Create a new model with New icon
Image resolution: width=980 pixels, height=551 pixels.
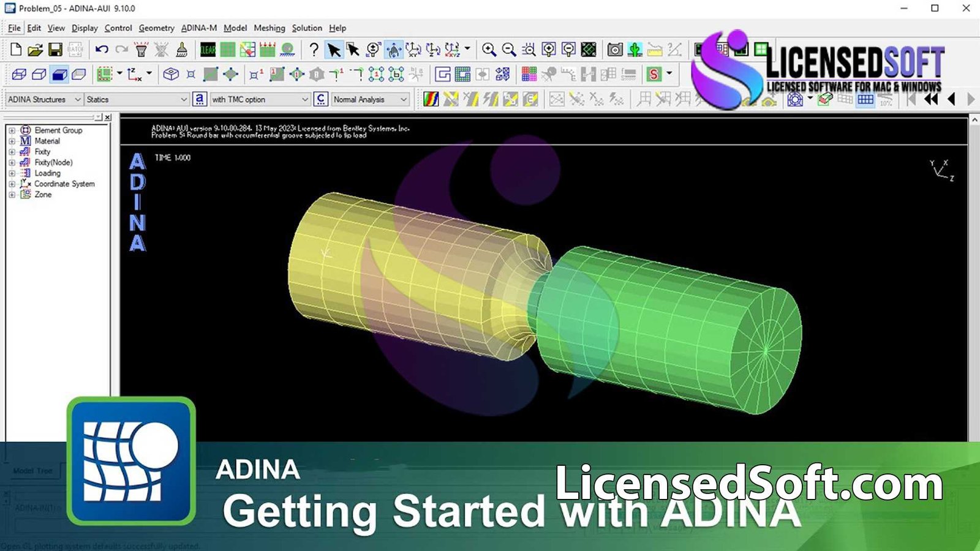[17, 50]
